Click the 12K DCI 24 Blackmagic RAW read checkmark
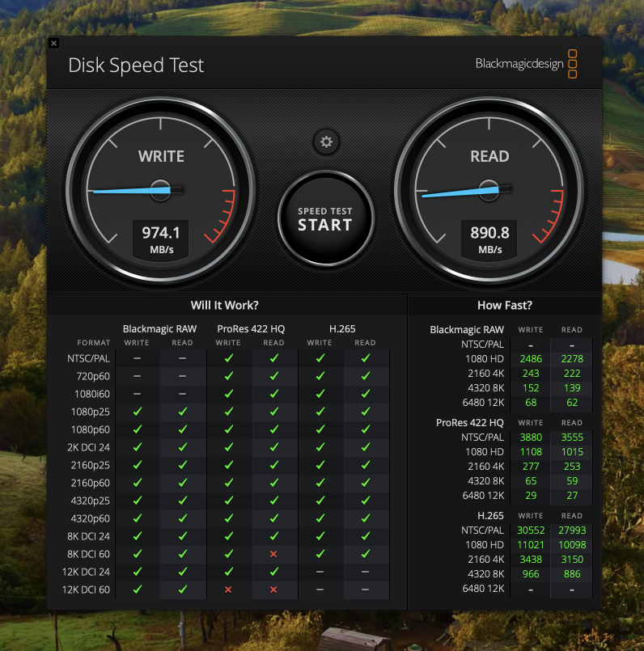Viewport: 644px width, 651px height. coord(182,572)
